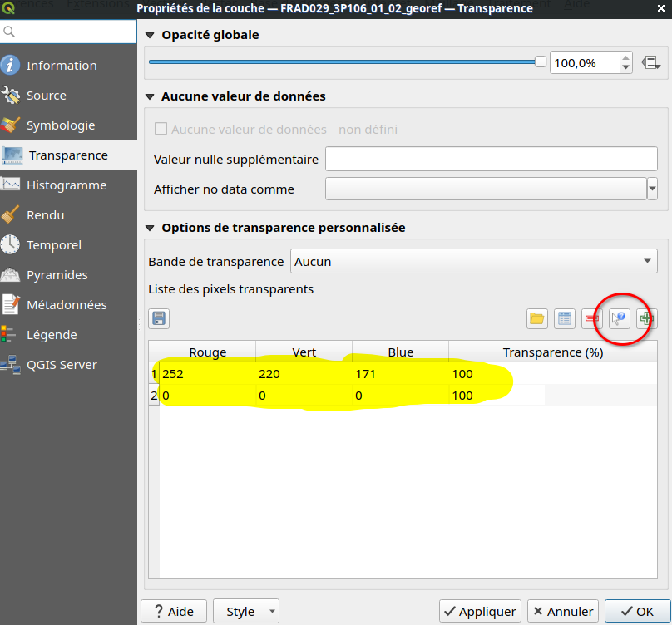Image resolution: width=672 pixels, height=625 pixels.
Task: Open the Pyramides section
Action: (x=57, y=275)
